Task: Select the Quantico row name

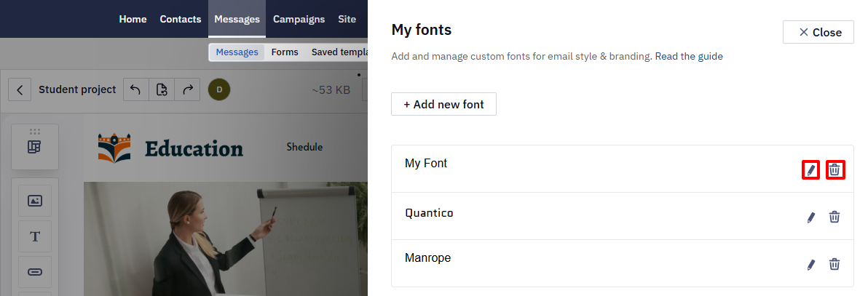Action: [429, 213]
